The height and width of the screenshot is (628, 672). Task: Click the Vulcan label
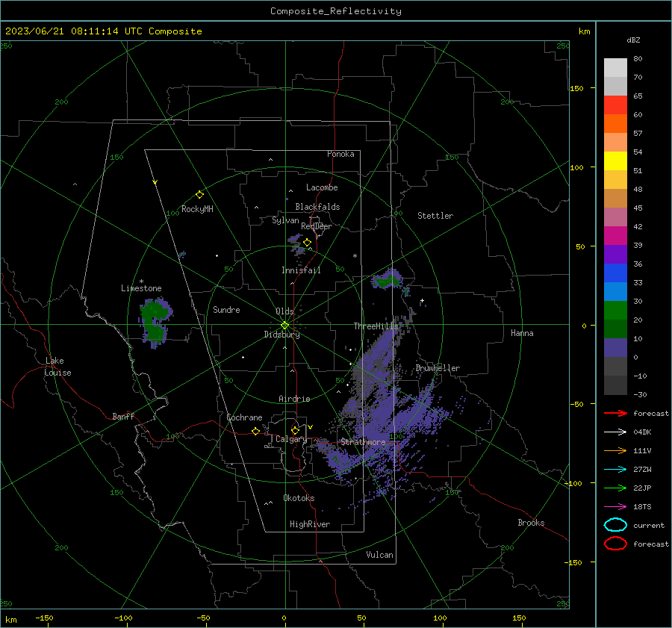coord(379,555)
